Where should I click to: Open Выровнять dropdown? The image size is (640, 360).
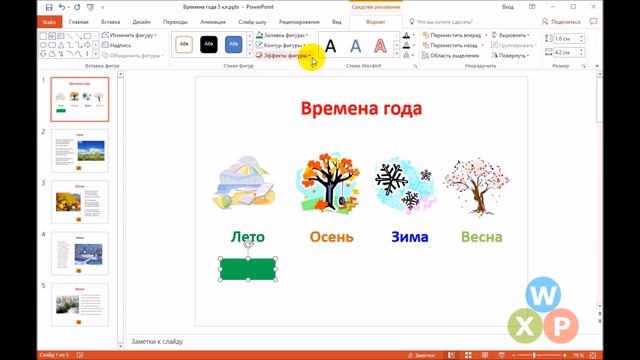pos(511,35)
